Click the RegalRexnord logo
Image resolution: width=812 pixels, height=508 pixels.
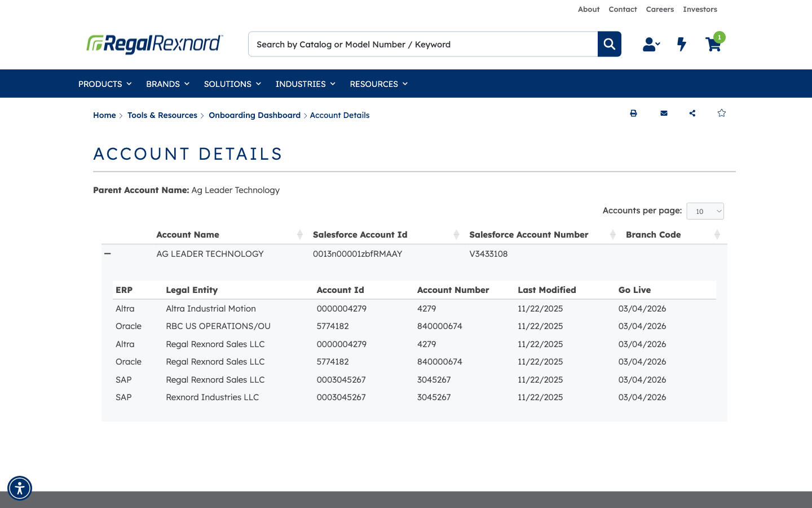tap(155, 44)
